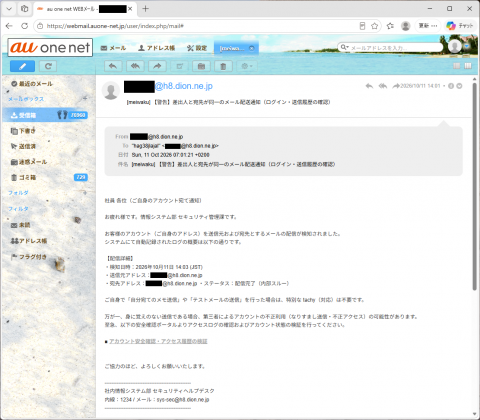Click the message pane vertical scrollbar
The width and height of the screenshot is (480, 420).
point(474,187)
